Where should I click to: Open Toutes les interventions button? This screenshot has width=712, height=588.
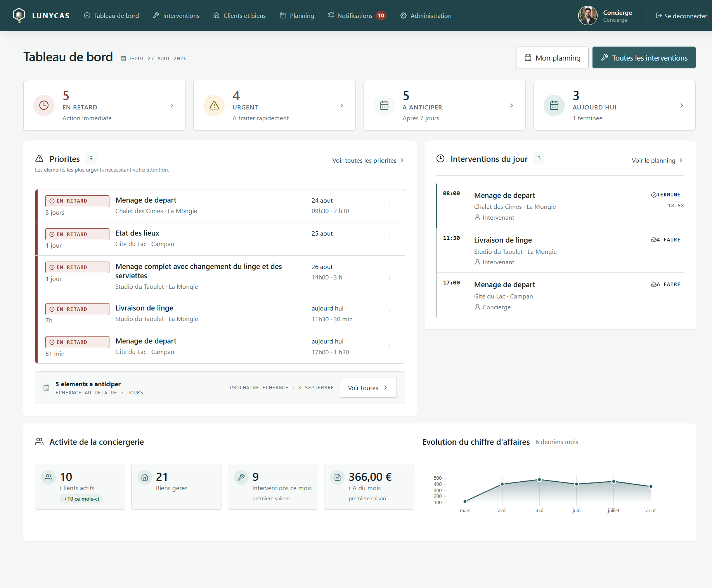point(644,57)
